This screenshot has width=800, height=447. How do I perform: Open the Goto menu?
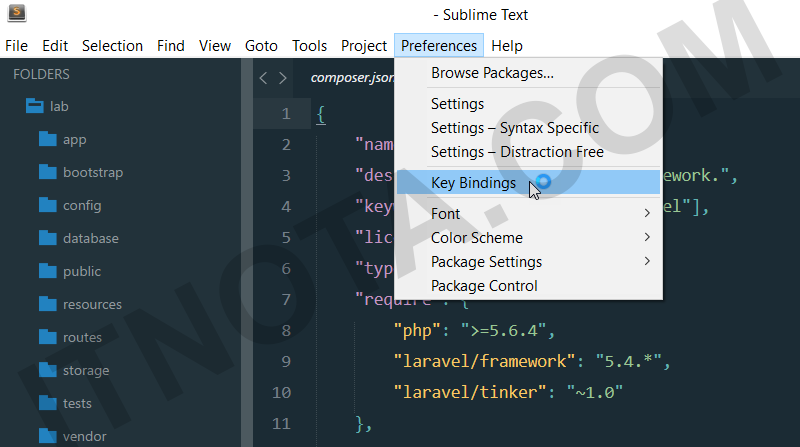tap(261, 46)
